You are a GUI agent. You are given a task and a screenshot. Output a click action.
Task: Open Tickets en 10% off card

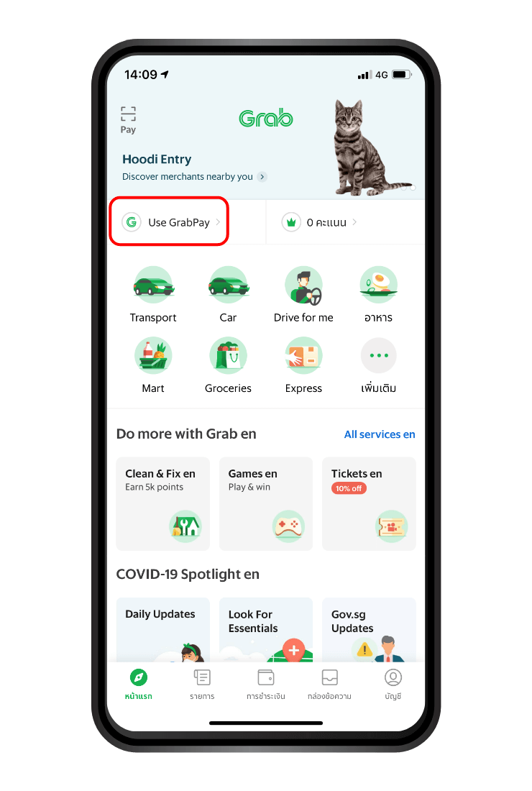[x=369, y=503]
